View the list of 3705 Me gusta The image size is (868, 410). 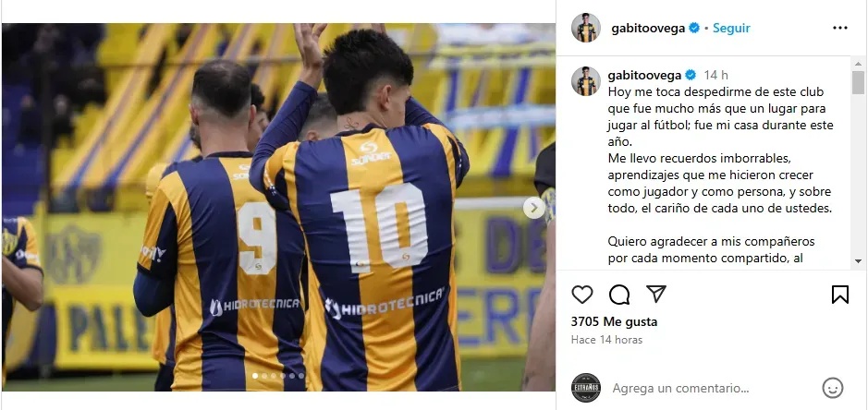[x=614, y=321]
